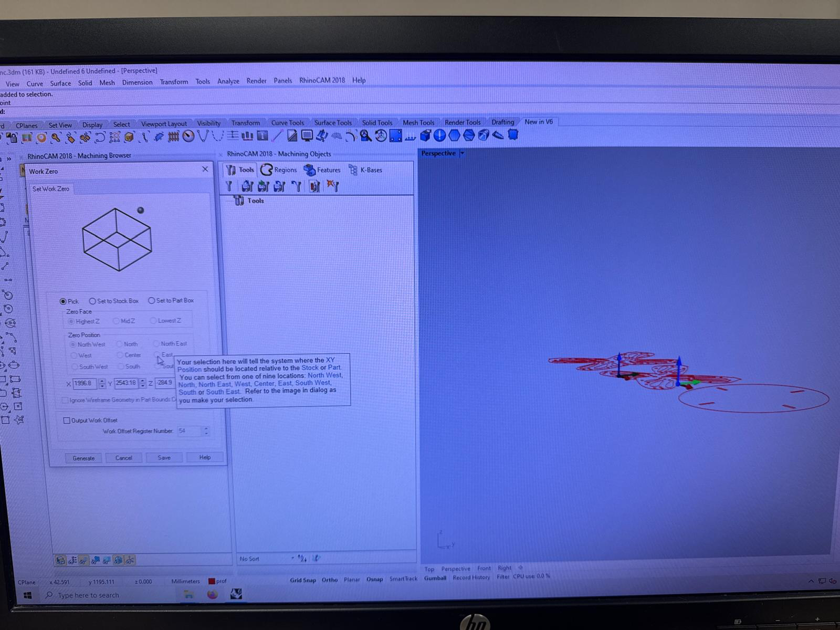This screenshot has height=630, width=840.
Task: Click the Generate button
Action: (83, 458)
